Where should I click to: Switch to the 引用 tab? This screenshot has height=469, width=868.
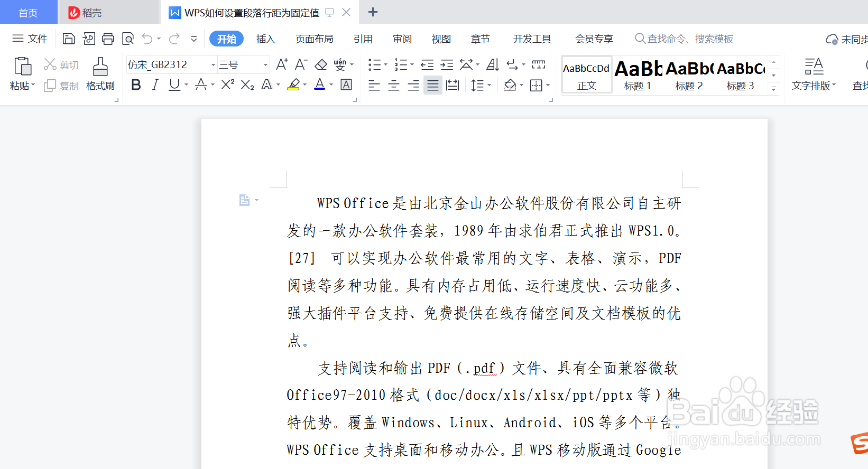coord(363,39)
